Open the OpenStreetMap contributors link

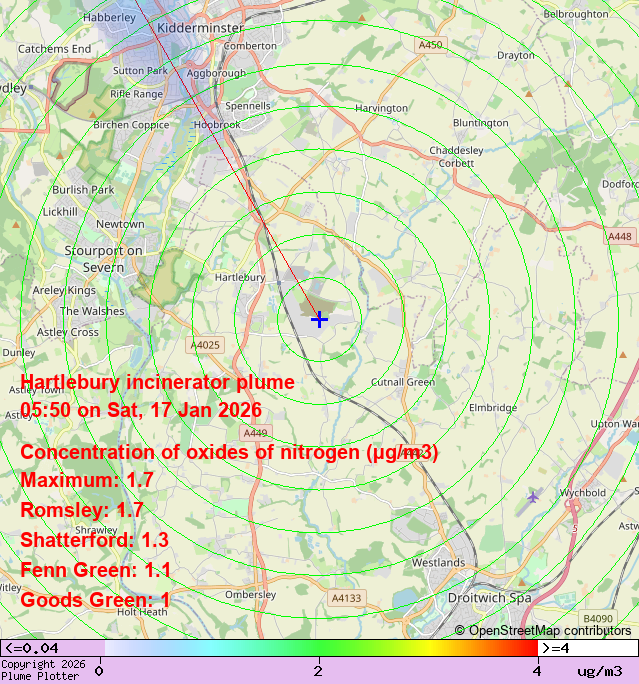[543, 630]
